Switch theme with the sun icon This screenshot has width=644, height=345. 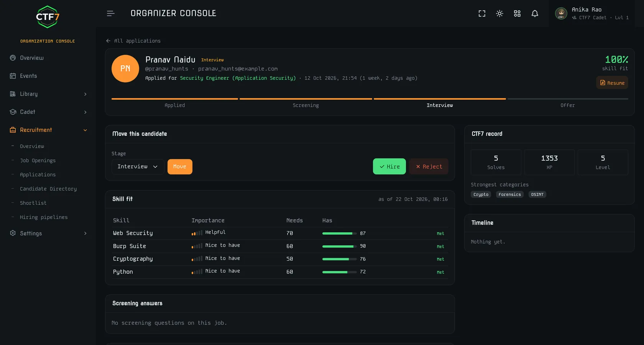click(x=499, y=13)
